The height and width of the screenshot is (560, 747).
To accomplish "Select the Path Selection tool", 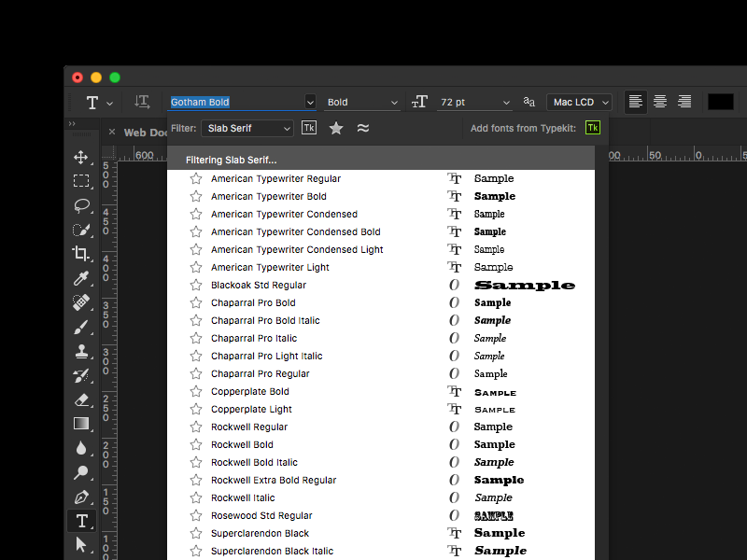I will [81, 545].
